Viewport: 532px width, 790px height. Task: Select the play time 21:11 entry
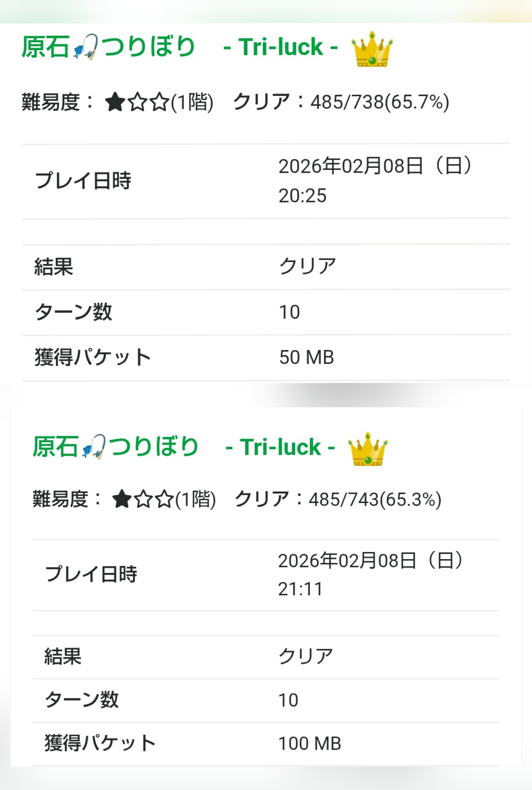[300, 589]
